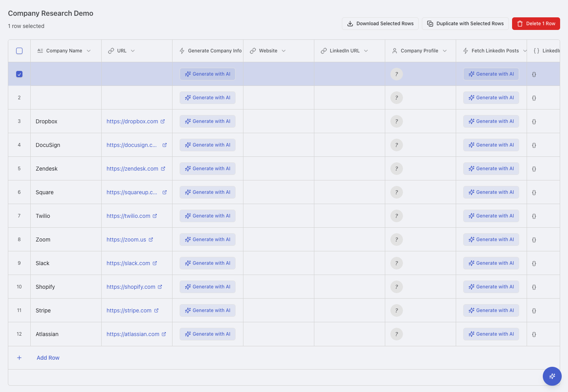Open Stripe URL external link icon
The height and width of the screenshot is (392, 568).
point(156,310)
